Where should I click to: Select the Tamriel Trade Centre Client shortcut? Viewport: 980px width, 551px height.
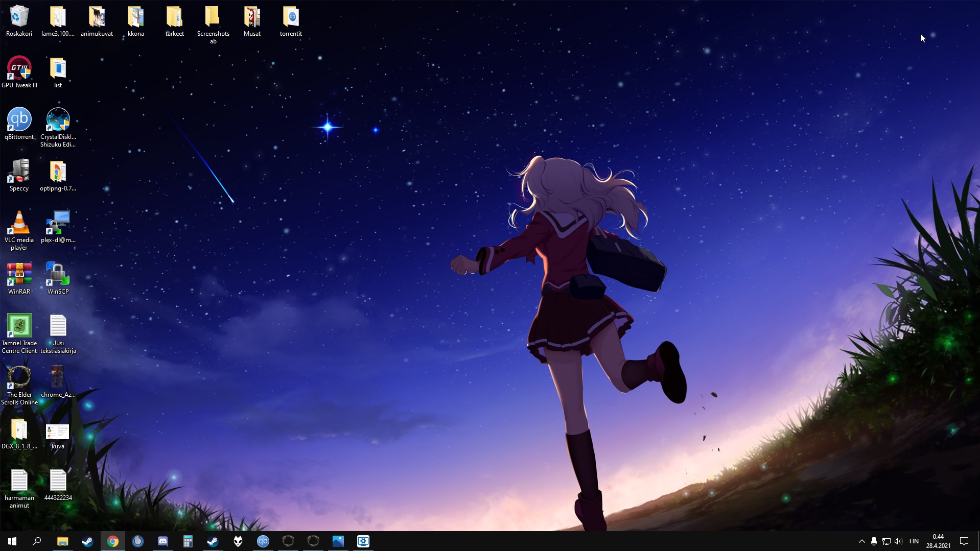click(x=19, y=334)
